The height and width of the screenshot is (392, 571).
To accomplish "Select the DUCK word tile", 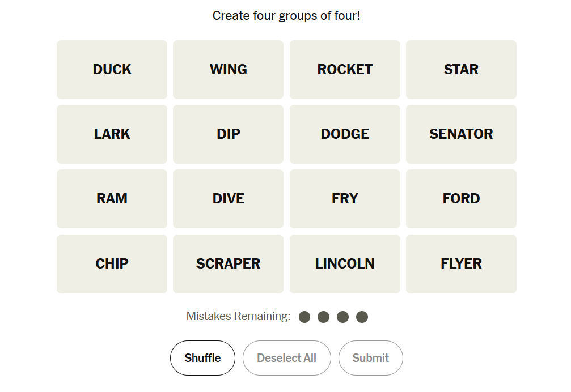I will coord(112,70).
